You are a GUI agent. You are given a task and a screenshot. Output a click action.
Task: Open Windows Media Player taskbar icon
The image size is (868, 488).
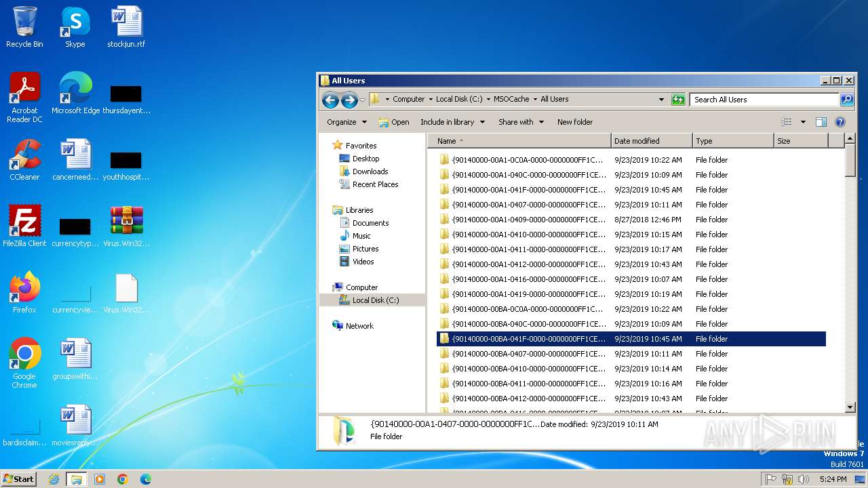[99, 479]
